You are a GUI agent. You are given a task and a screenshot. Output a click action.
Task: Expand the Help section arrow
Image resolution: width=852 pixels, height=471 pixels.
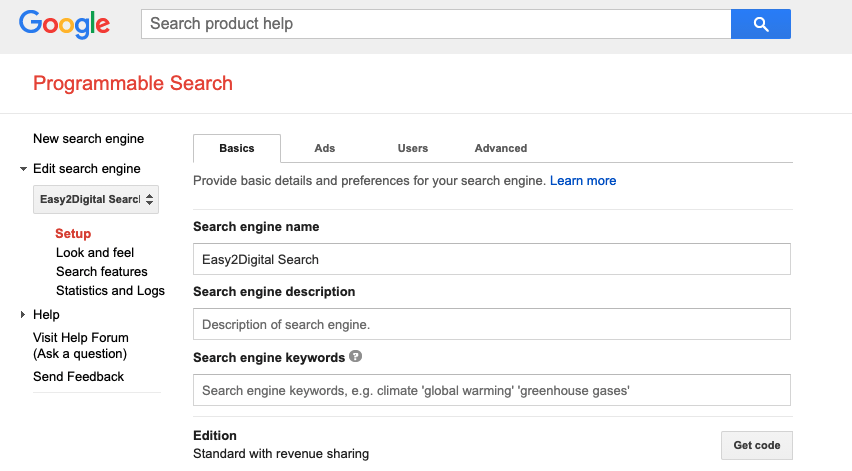click(x=23, y=315)
